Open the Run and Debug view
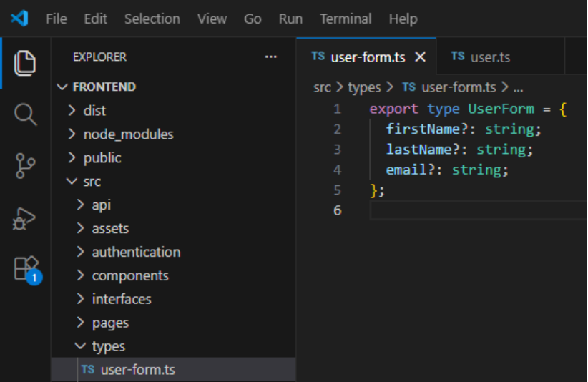This screenshot has width=588, height=382. point(25,217)
